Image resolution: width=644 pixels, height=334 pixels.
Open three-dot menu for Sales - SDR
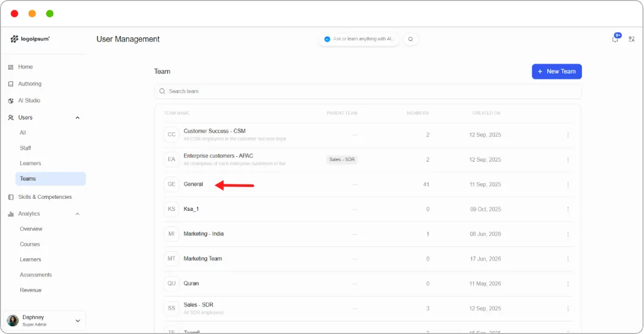(568, 309)
